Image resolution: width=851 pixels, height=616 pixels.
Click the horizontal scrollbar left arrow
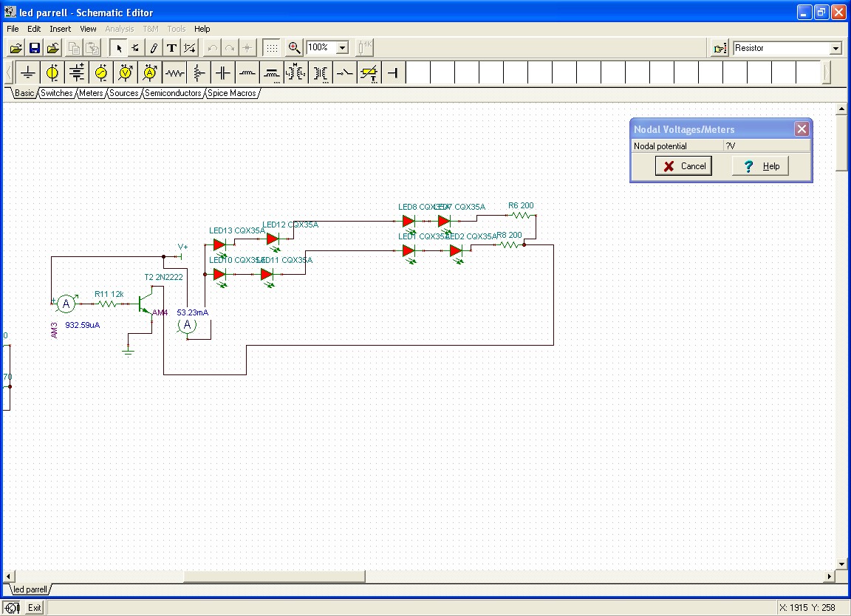[7, 576]
